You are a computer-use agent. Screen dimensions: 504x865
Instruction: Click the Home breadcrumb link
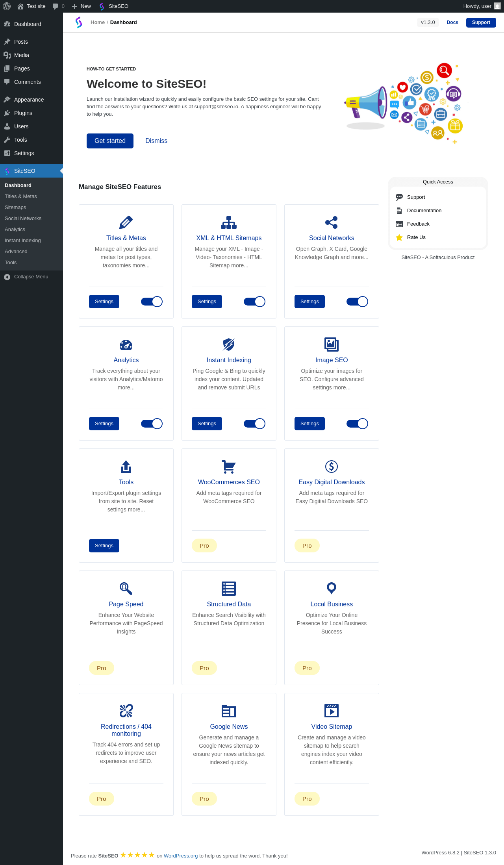98,22
